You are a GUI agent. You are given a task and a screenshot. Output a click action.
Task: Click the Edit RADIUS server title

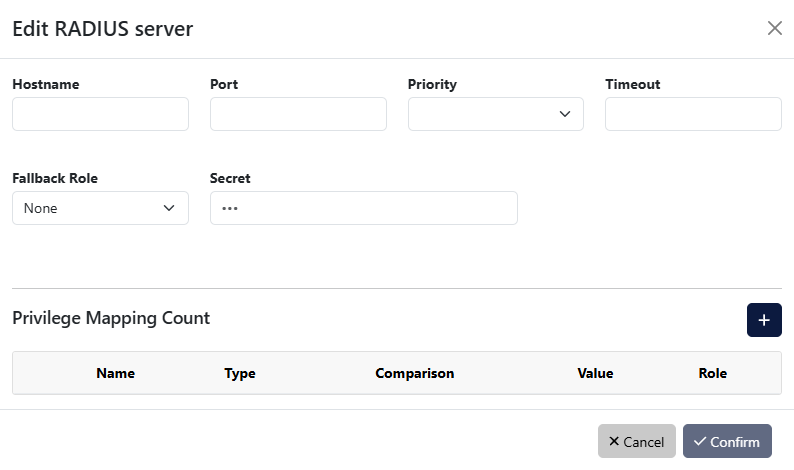pos(102,28)
